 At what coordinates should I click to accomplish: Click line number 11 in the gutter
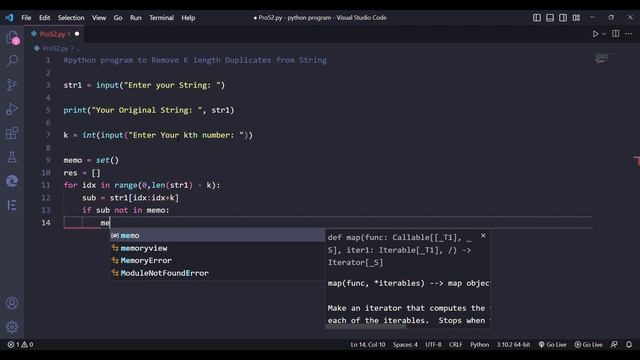pyautogui.click(x=46, y=185)
